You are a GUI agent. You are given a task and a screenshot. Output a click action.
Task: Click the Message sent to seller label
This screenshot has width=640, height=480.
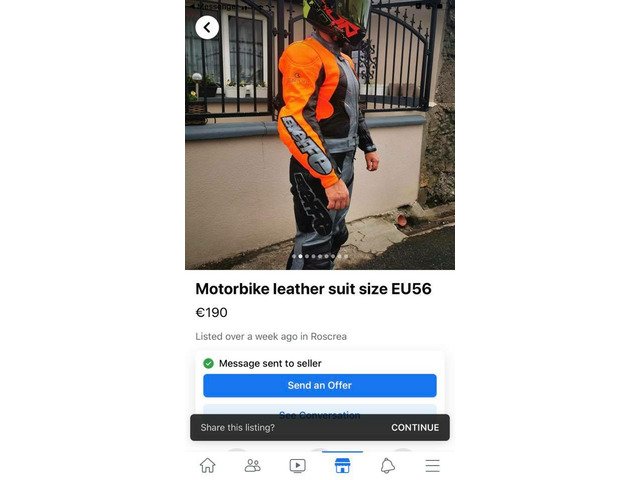click(270, 363)
